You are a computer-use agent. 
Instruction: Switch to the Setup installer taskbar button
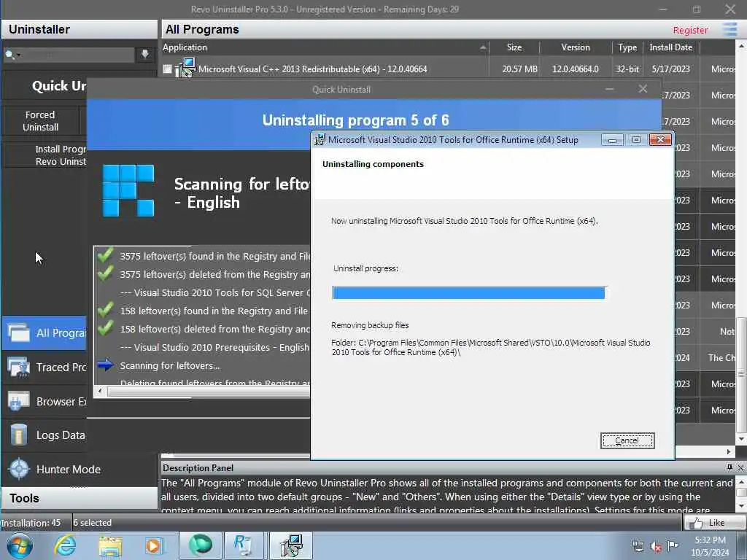[x=291, y=545]
